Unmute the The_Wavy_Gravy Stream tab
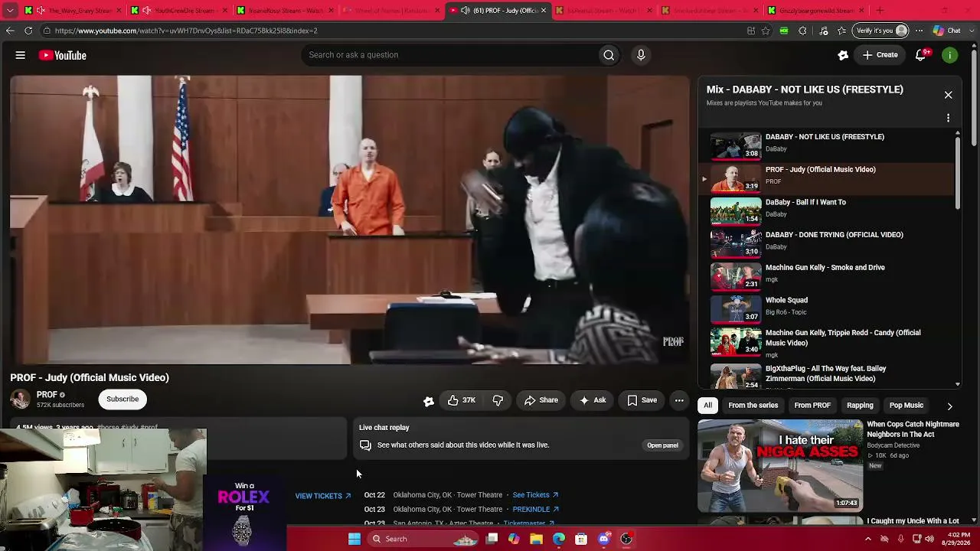The width and height of the screenshot is (980, 551). [40, 11]
